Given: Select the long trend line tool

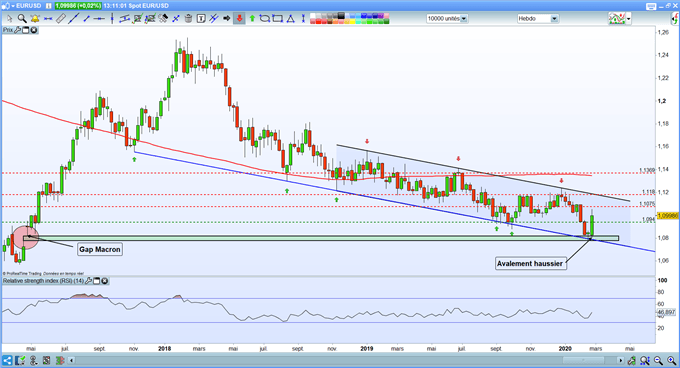Looking at the screenshot, I should pyautogui.click(x=74, y=19).
